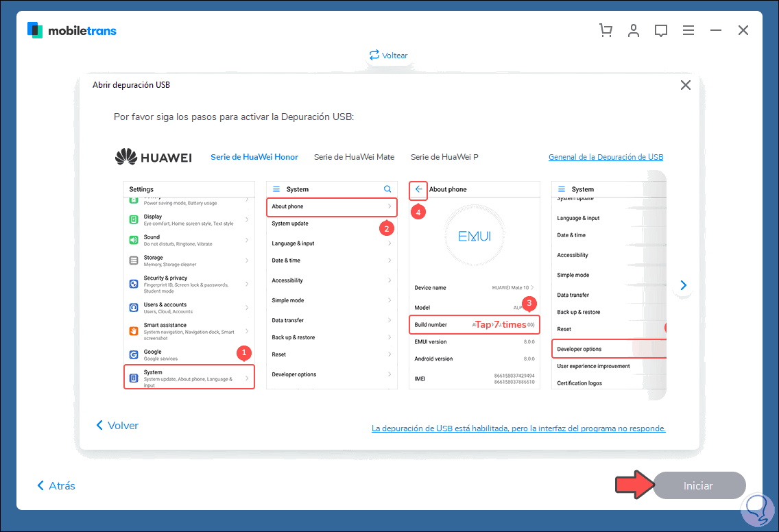The width and height of the screenshot is (779, 532).
Task: Open the feedback chat icon
Action: 661,31
